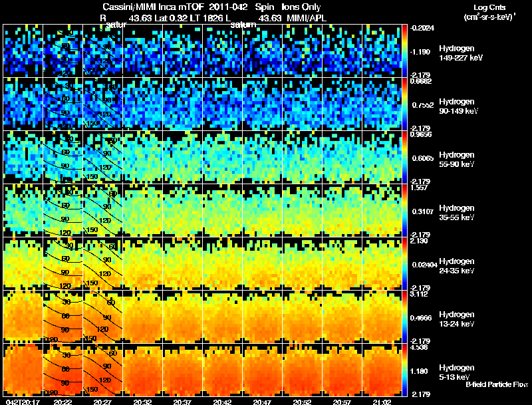Select the Hydrogen 5-13 keV label

pos(457,372)
